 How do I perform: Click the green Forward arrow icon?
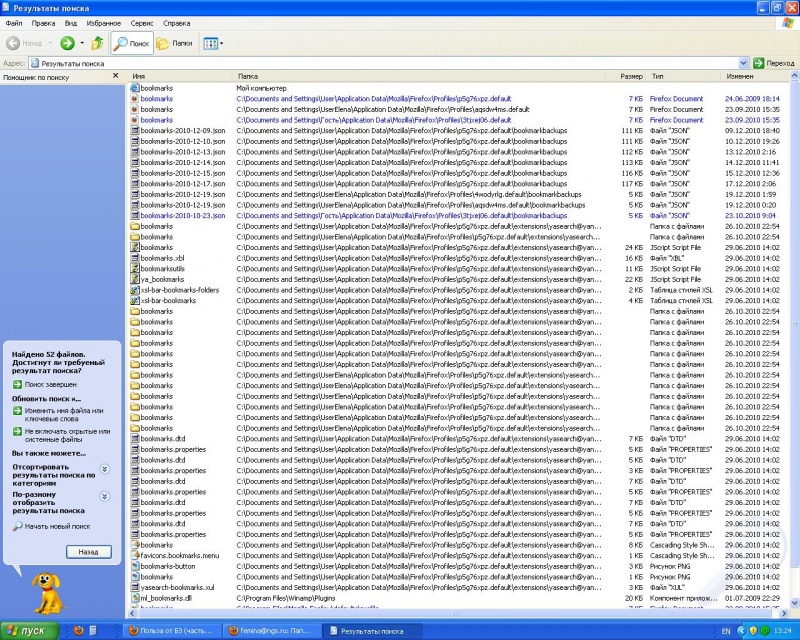67,43
